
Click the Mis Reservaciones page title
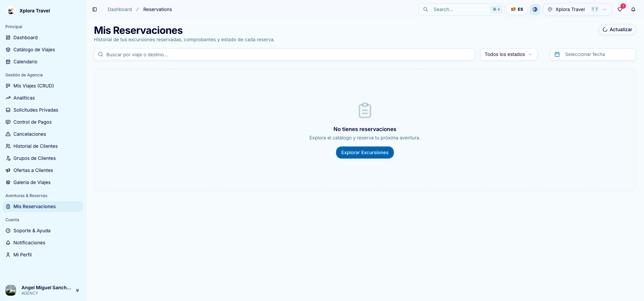click(x=138, y=30)
